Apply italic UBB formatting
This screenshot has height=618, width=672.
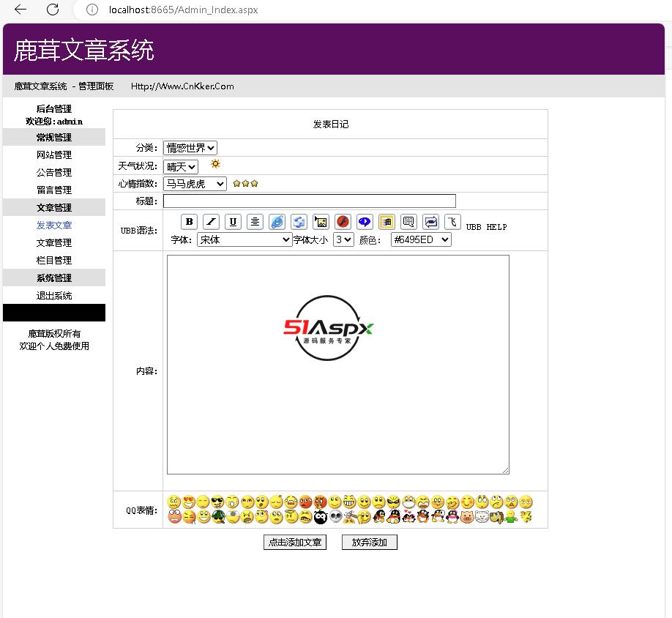(211, 222)
